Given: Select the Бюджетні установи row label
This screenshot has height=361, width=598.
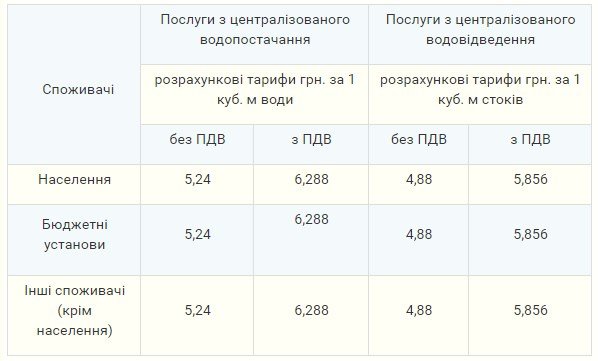Looking at the screenshot, I should click(74, 234).
